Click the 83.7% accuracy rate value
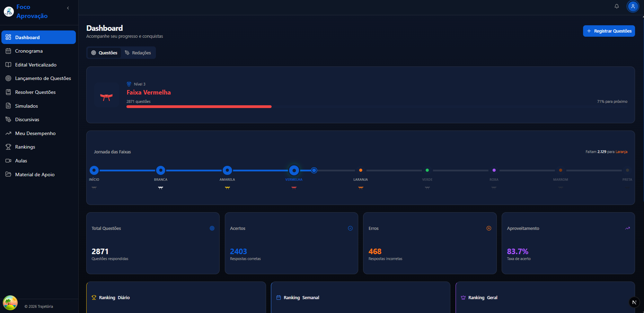This screenshot has height=313, width=644. [x=518, y=251]
